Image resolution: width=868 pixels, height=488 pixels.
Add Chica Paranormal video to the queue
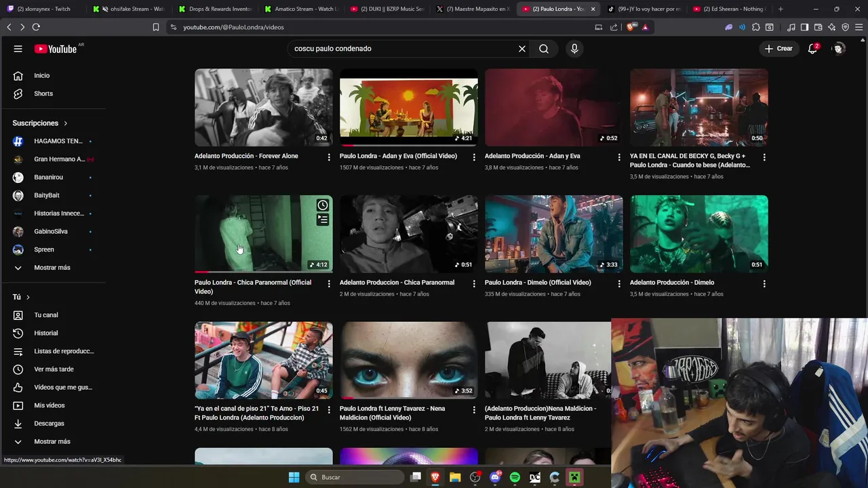pos(323,220)
